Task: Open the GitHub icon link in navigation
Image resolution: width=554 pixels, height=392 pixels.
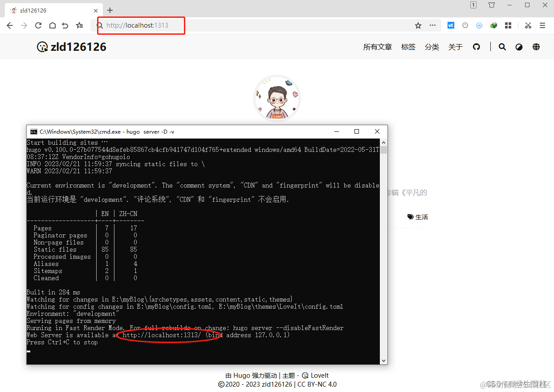Action: click(x=477, y=47)
